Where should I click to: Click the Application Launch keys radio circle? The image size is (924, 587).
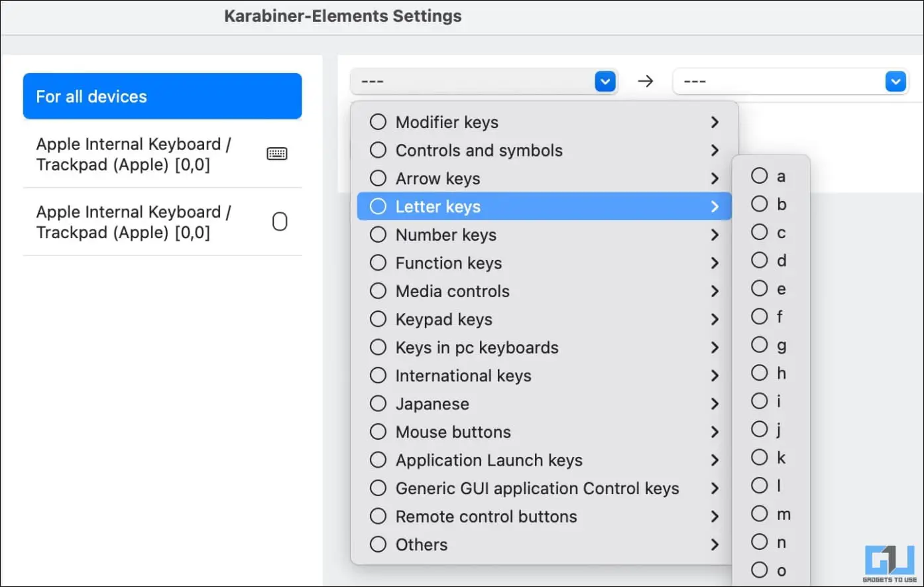378,460
